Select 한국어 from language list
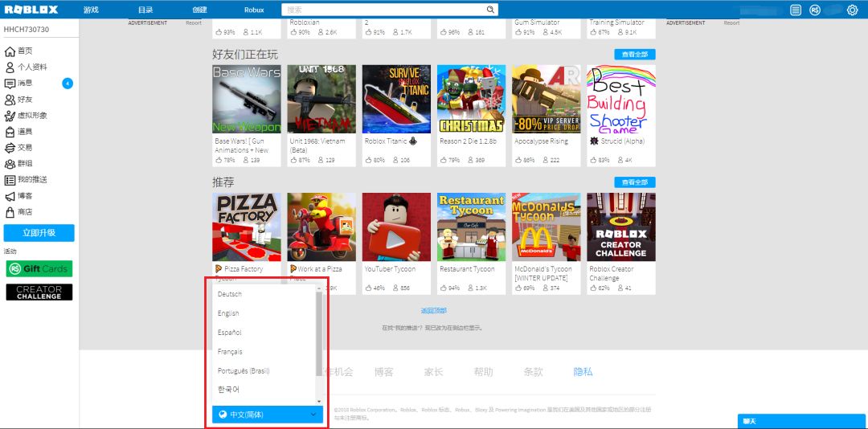 (x=228, y=390)
